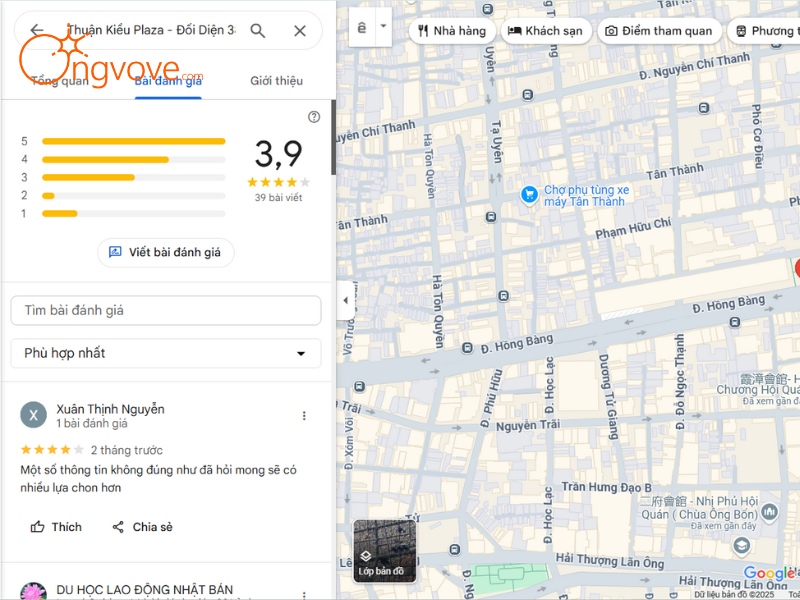Click the magnifying glass search icon
This screenshot has width=800, height=600.
pyautogui.click(x=258, y=31)
